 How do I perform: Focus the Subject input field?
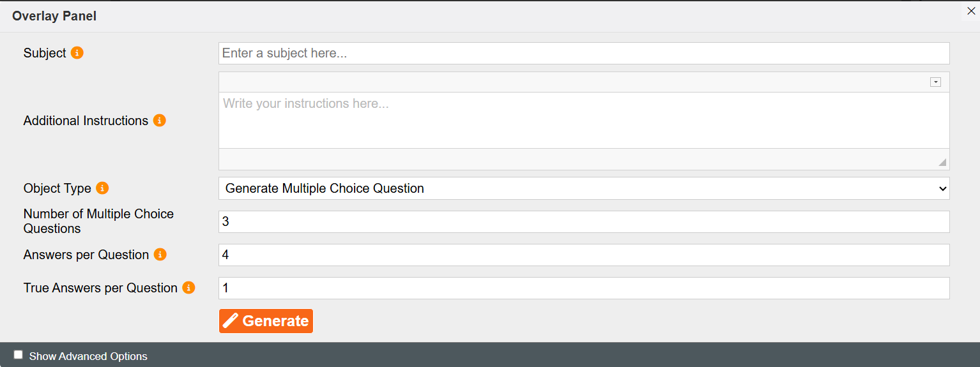[x=584, y=54]
